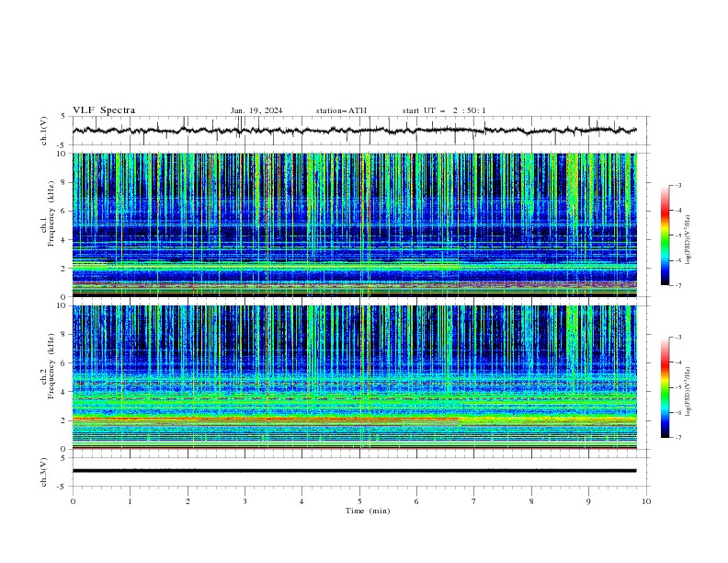Image resolution: width=728 pixels, height=563 pixels.
Task: Click the "8" kHz tick of ch.2 spectrogram
Action: coord(66,335)
